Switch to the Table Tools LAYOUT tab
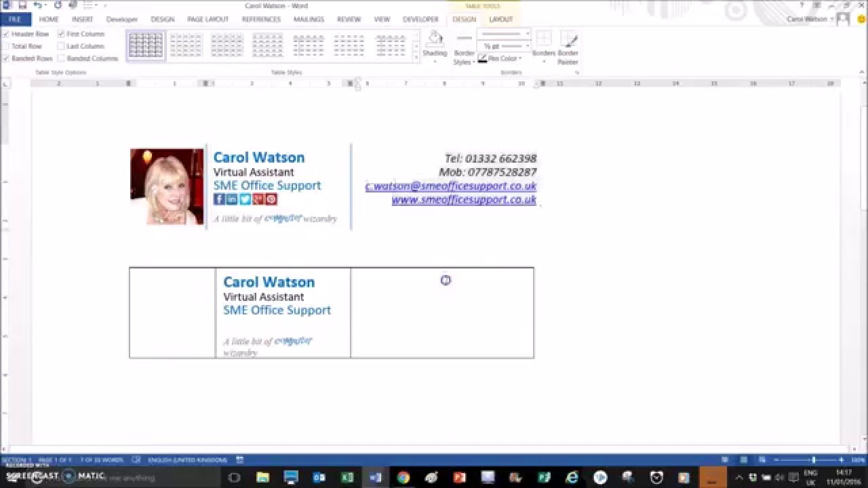Viewport: 868px width, 488px height. [x=500, y=19]
